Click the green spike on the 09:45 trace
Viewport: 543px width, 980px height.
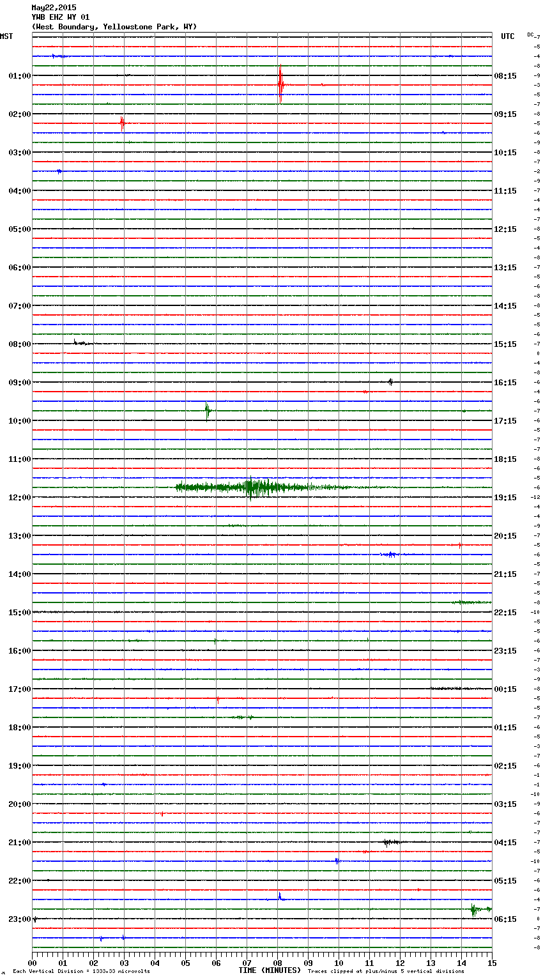point(207,411)
